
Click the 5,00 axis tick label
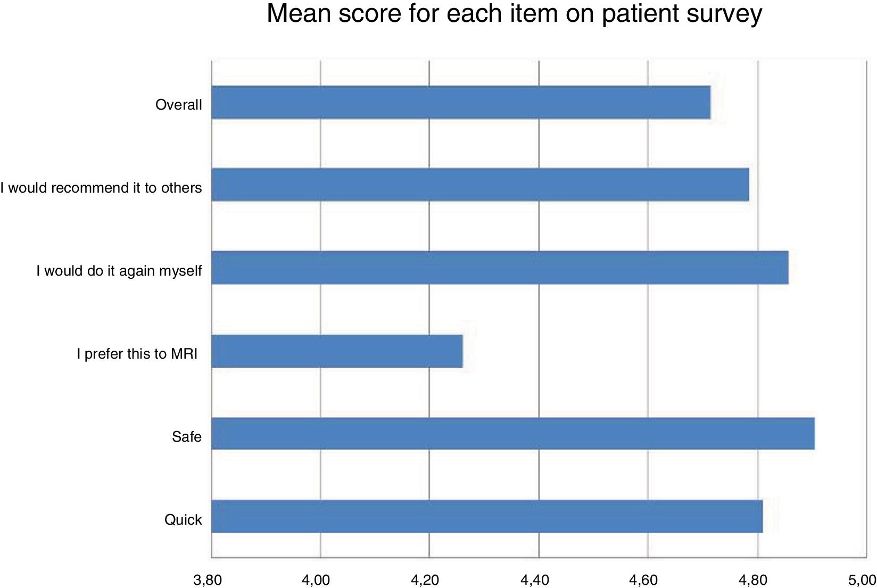pyautogui.click(x=862, y=580)
